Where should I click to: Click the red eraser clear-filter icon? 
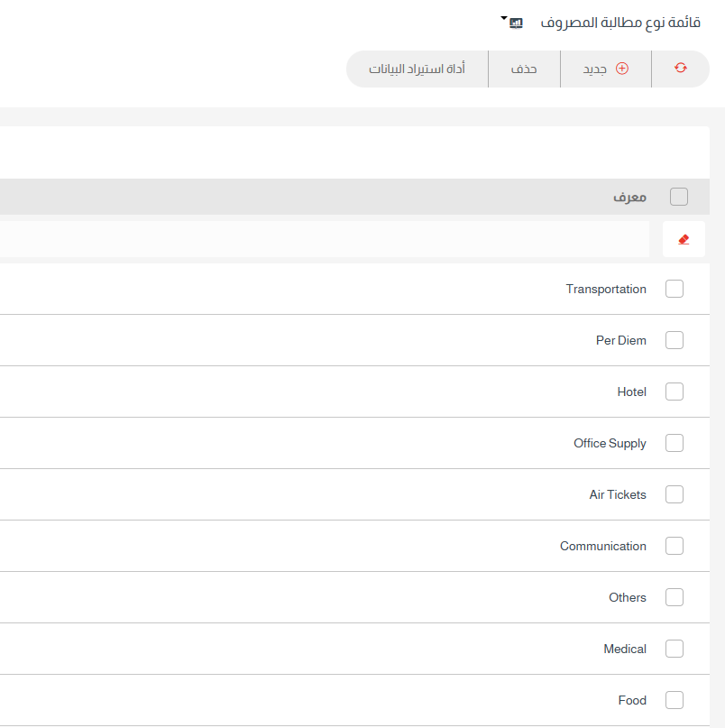point(684,239)
